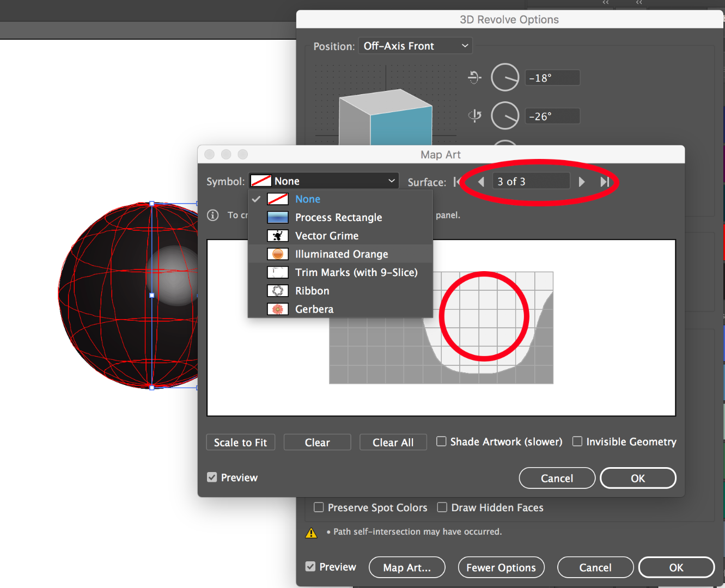The image size is (725, 588).
Task: Open the Position dropdown showing Off-Axis Front
Action: 415,46
